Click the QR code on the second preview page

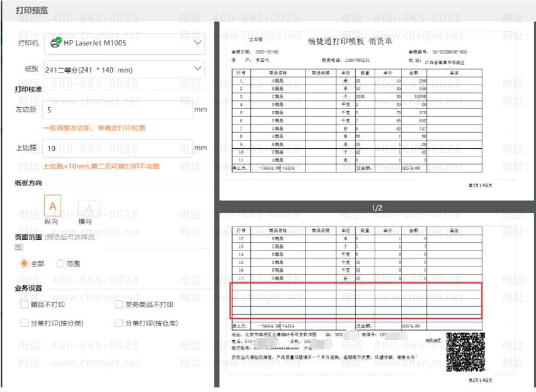coord(465,352)
